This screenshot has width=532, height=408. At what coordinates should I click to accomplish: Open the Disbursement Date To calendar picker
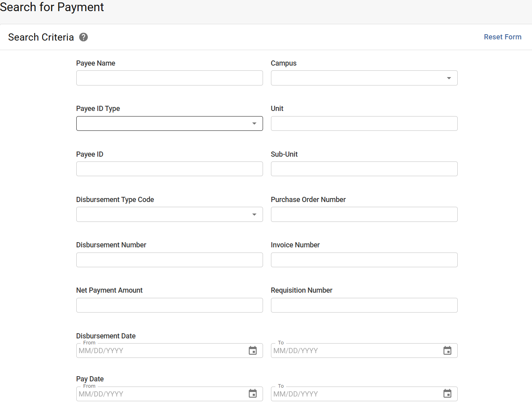[447, 350]
